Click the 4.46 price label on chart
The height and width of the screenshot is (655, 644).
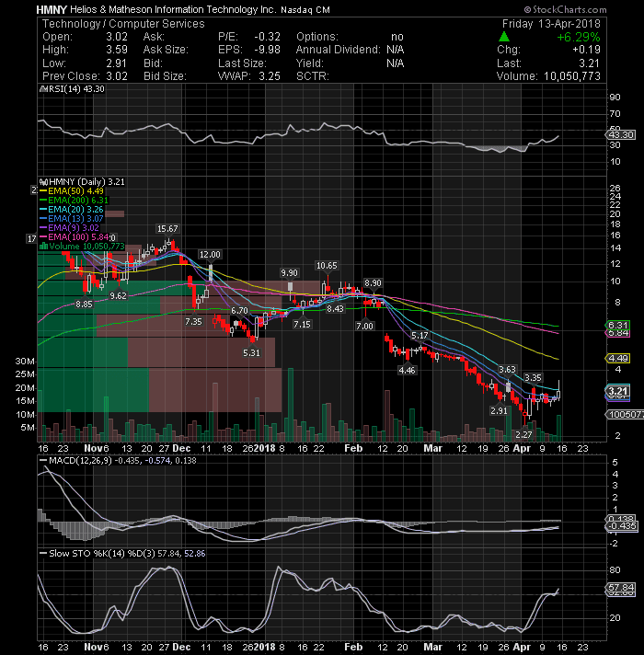tap(407, 370)
